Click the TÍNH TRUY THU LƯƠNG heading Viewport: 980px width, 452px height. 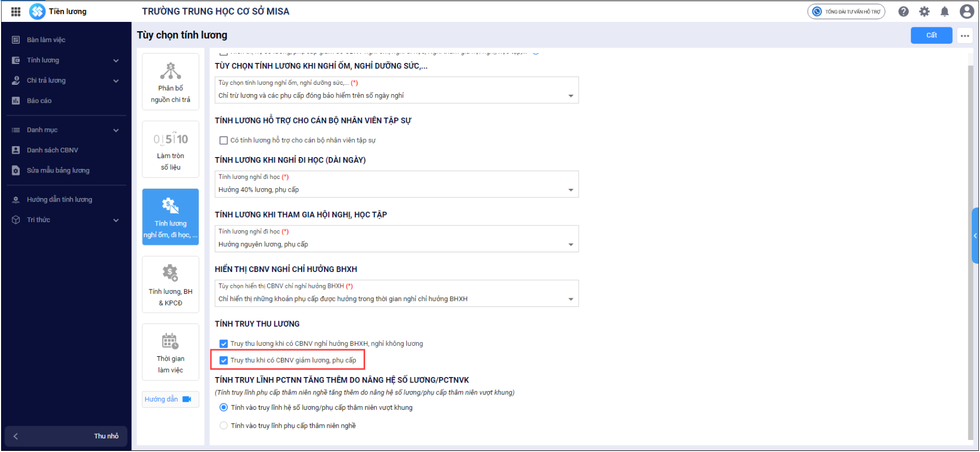[257, 324]
